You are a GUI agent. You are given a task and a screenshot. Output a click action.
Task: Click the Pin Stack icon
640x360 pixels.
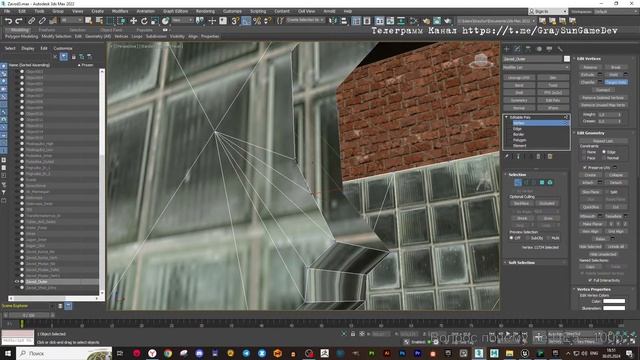507,156
